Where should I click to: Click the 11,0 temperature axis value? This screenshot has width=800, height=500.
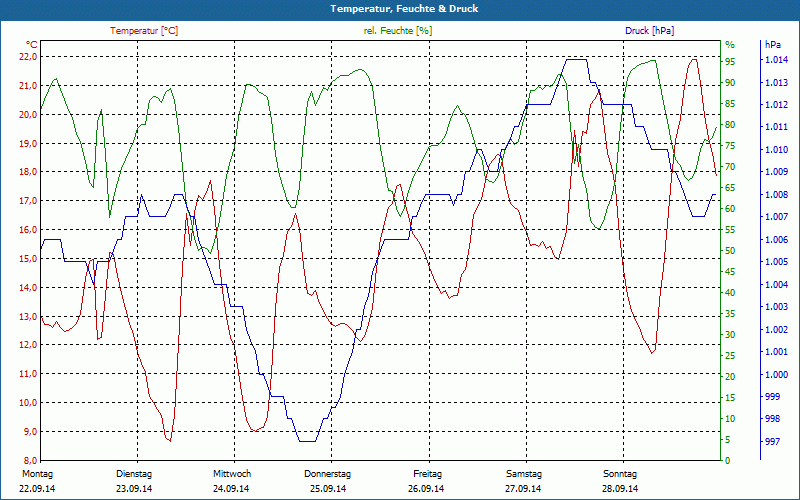[x=28, y=373]
